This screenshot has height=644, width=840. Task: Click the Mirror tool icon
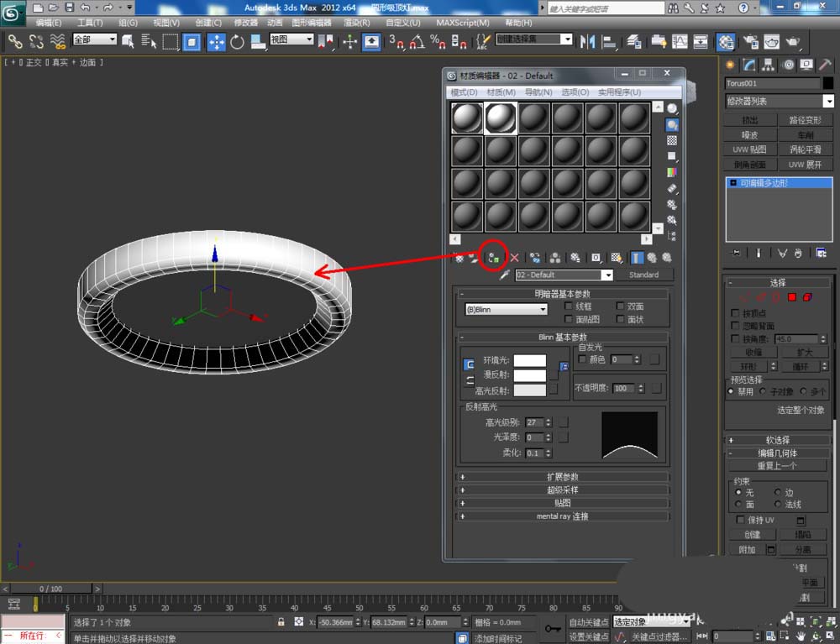587,41
